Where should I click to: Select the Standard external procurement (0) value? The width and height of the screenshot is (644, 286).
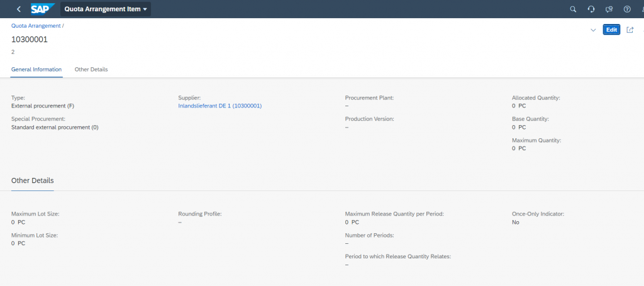[x=55, y=127]
